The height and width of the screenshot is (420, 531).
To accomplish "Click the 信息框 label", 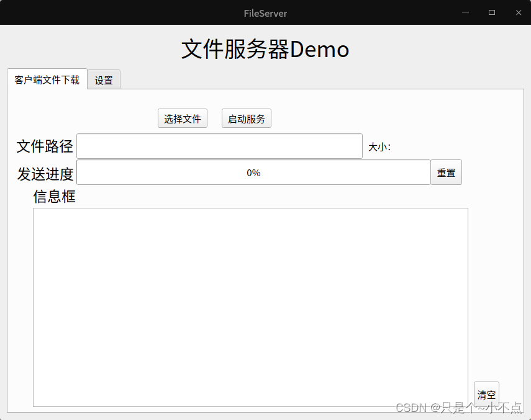I will click(x=54, y=197).
